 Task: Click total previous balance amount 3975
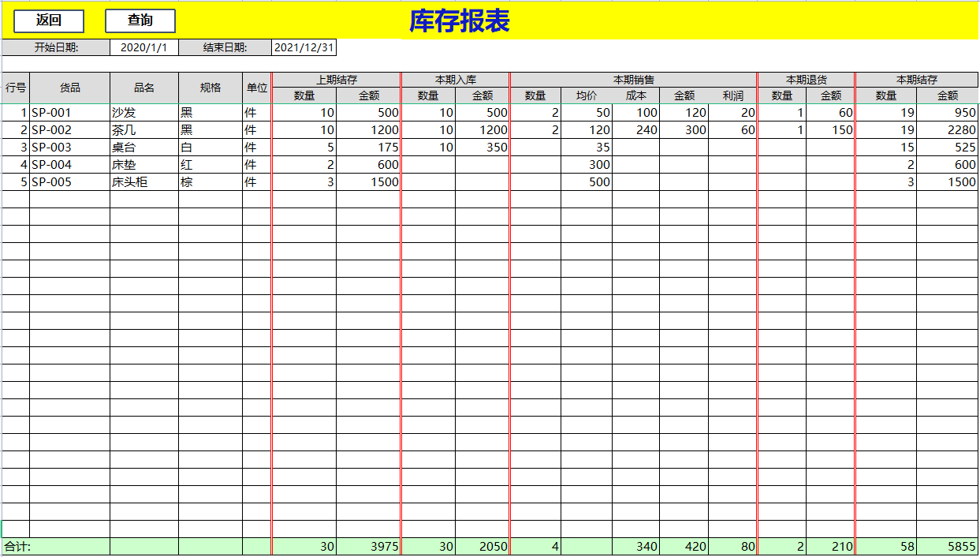(x=369, y=546)
